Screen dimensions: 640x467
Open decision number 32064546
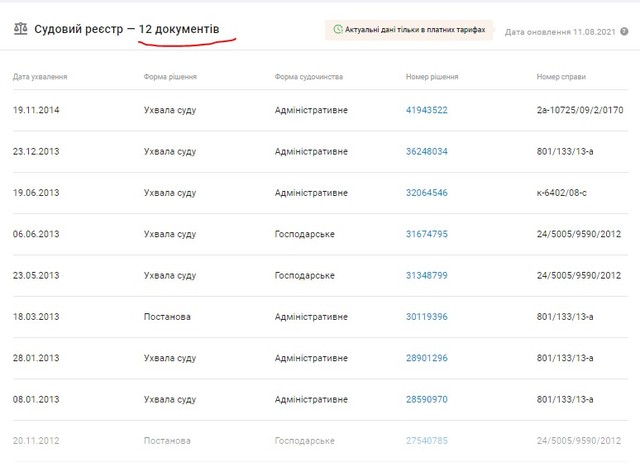coord(426,193)
